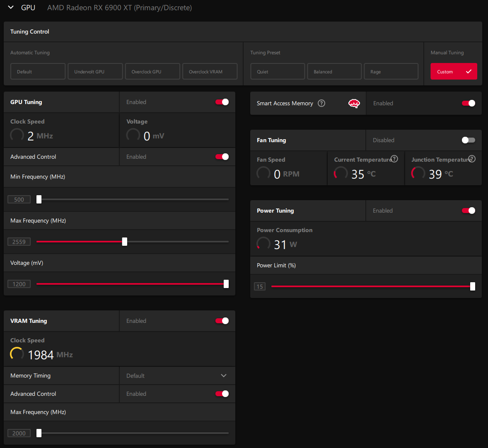Click the Current Temperature help icon
488x448 pixels.
pos(394,159)
